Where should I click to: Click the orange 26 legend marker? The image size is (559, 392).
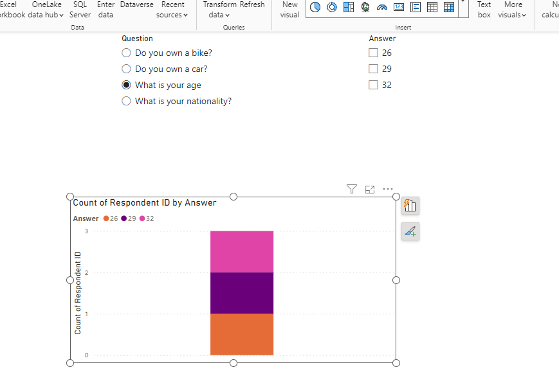[106, 218]
